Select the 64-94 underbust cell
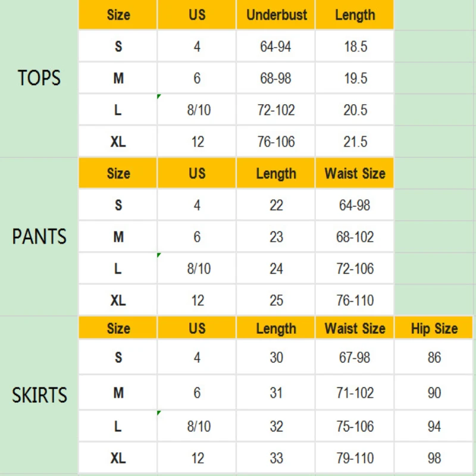The height and width of the screenshot is (476, 476). [276, 46]
